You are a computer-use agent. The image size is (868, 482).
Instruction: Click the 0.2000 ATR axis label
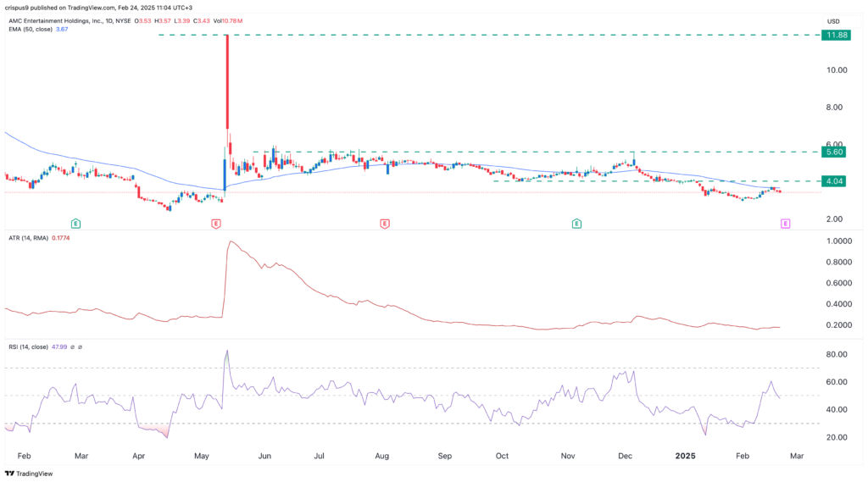click(838, 324)
